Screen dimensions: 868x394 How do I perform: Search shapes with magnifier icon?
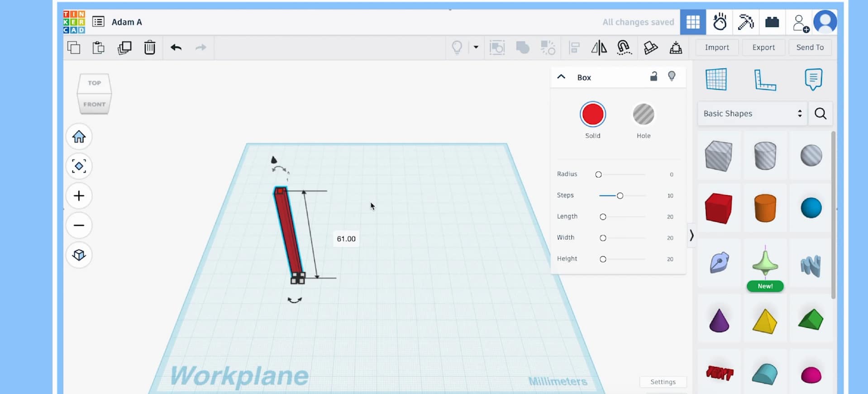pyautogui.click(x=820, y=113)
